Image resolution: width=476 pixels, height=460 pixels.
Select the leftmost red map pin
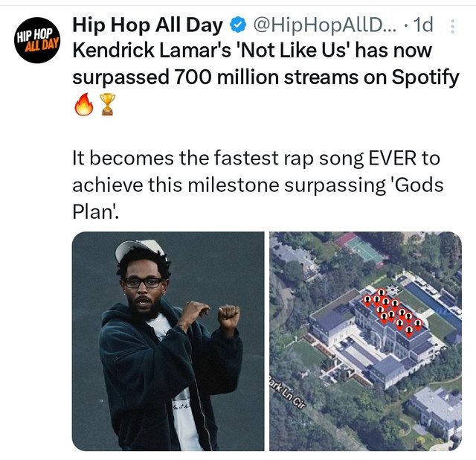pyautogui.click(x=367, y=301)
